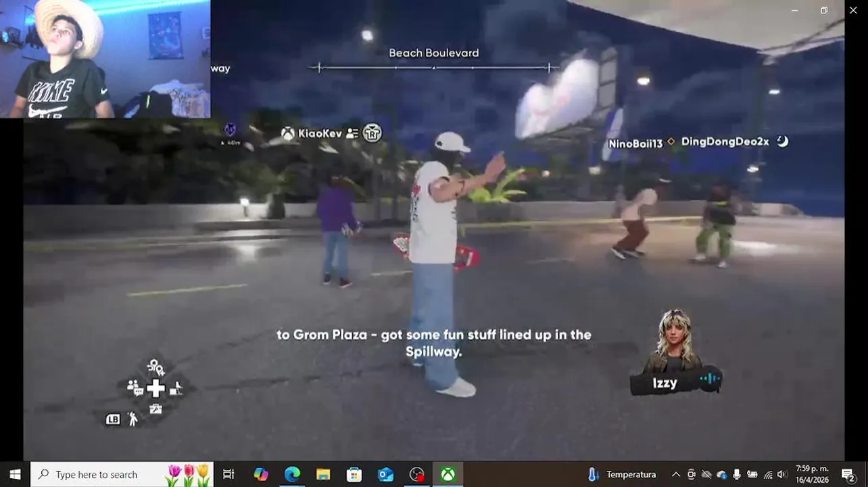Open File Explorer from the taskbar

click(323, 474)
